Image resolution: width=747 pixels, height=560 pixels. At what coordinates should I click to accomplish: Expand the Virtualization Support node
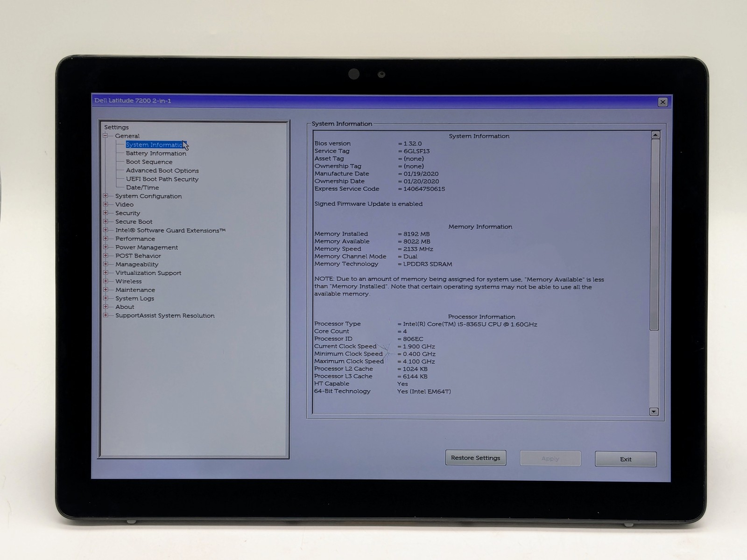[x=106, y=273]
